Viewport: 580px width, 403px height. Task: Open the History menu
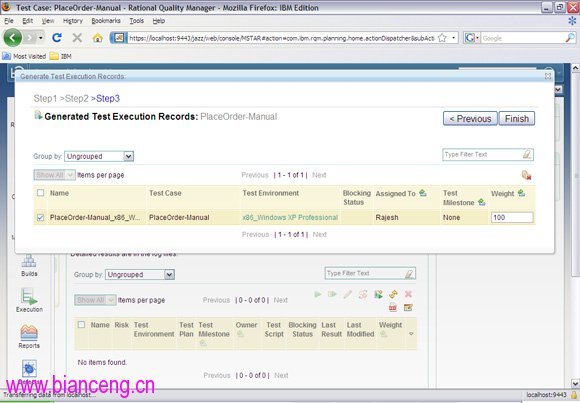[72, 21]
